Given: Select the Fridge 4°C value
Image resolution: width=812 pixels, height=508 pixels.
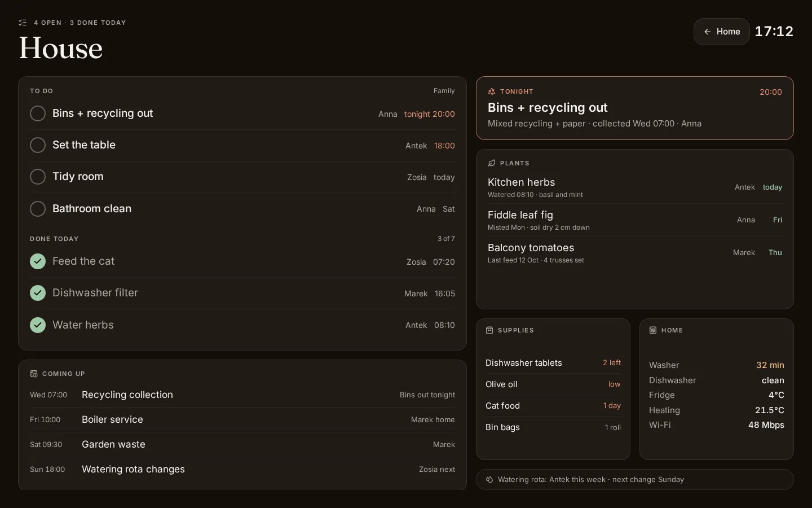Looking at the screenshot, I should click(776, 395).
